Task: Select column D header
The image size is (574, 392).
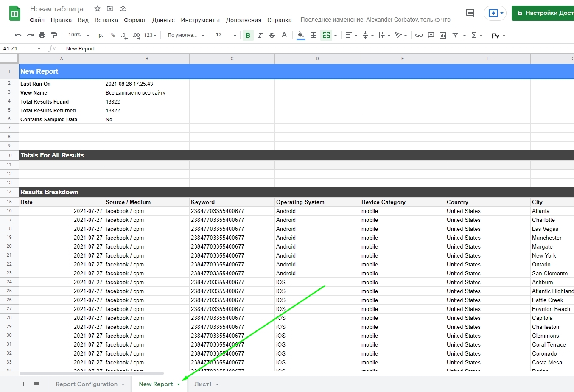Action: click(x=317, y=59)
